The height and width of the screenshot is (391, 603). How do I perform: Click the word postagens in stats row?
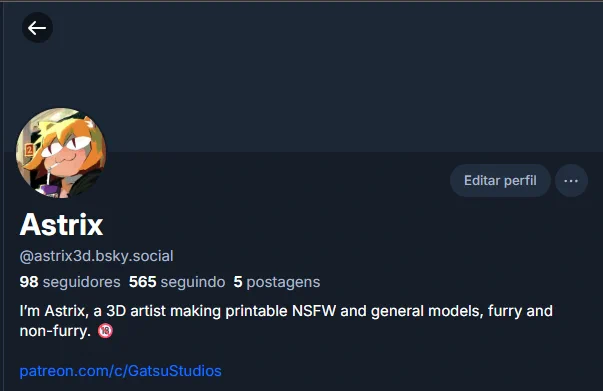coord(283,283)
